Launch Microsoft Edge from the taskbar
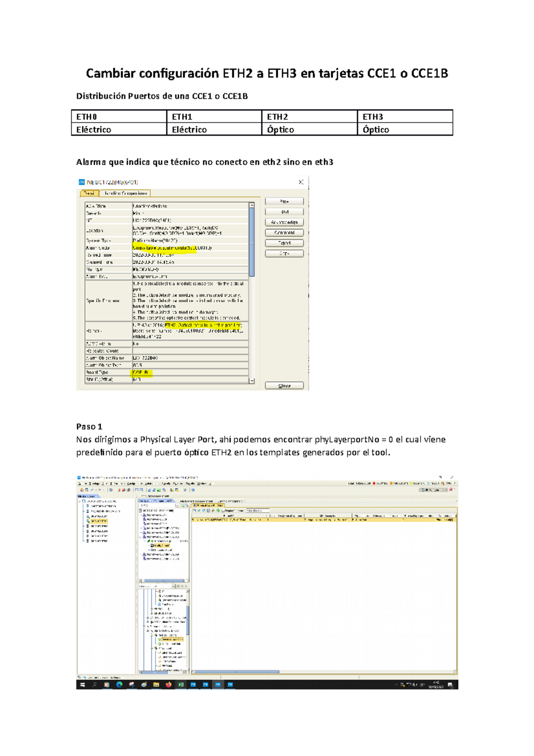This screenshot has height=756, width=534. (x=119, y=685)
